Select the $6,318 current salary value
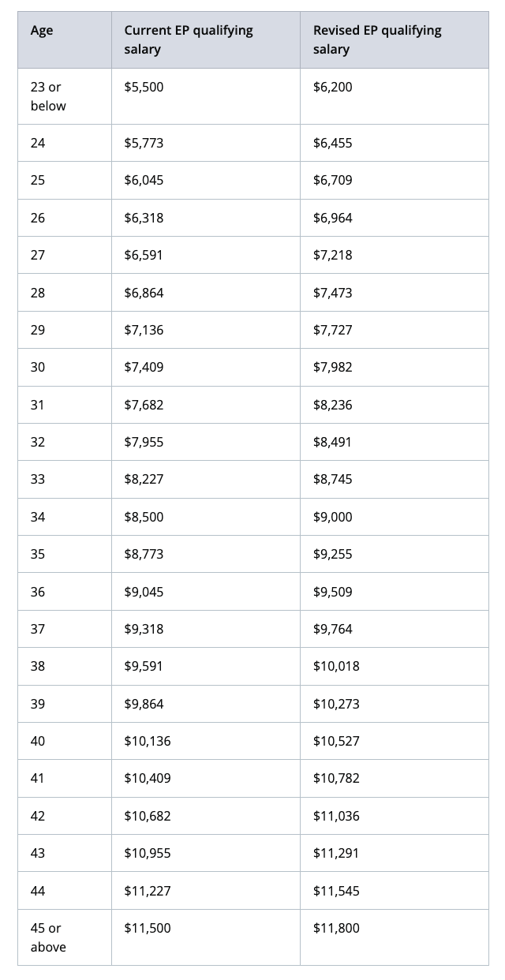The height and width of the screenshot is (980, 505). [x=144, y=218]
